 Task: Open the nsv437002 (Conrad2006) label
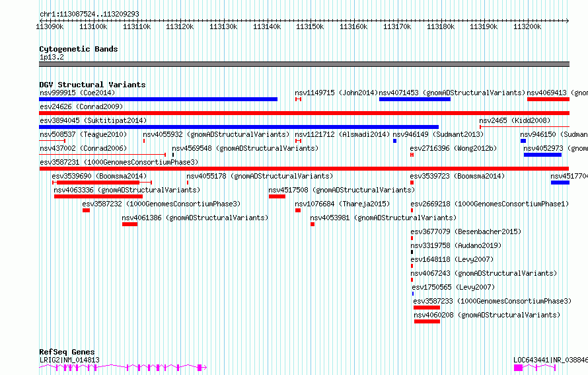tap(83, 148)
